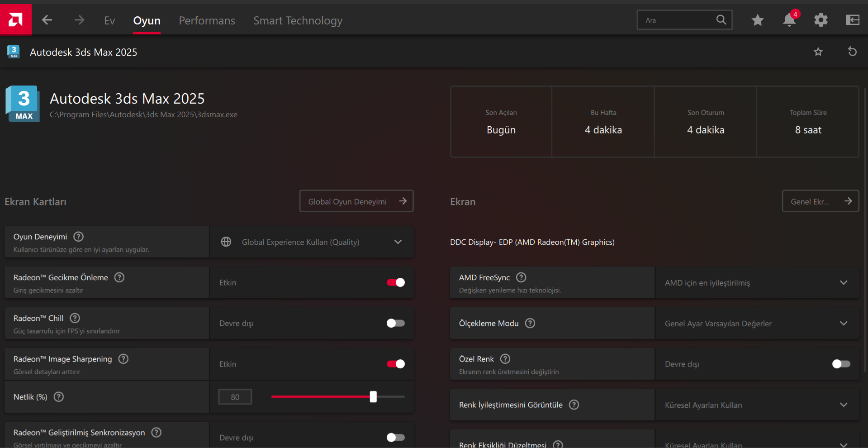Go back with the left arrow
Image resolution: width=868 pixels, height=448 pixels.
(47, 20)
